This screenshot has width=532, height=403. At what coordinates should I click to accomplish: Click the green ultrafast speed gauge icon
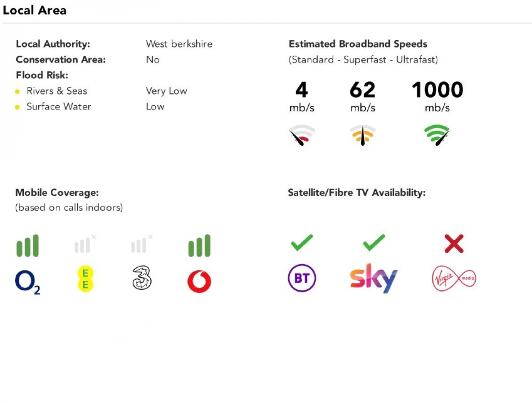pos(437,135)
